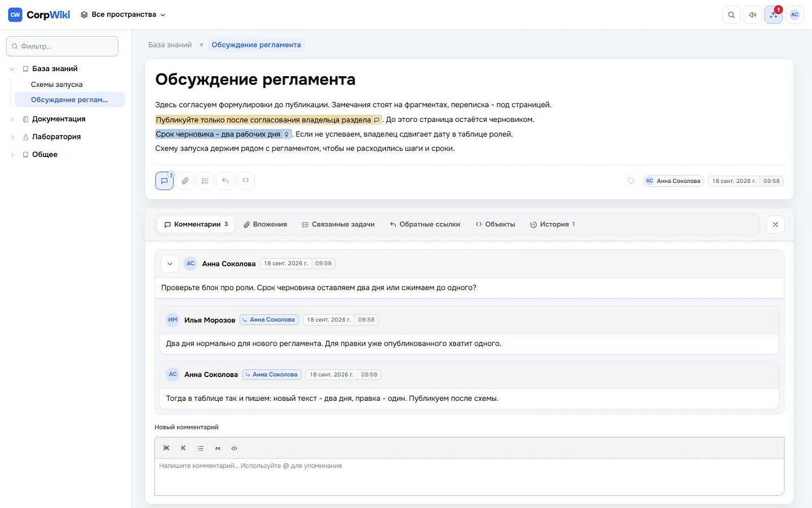Image resolution: width=812 pixels, height=508 pixels.
Task: Open the search icon in the header
Action: (731, 15)
